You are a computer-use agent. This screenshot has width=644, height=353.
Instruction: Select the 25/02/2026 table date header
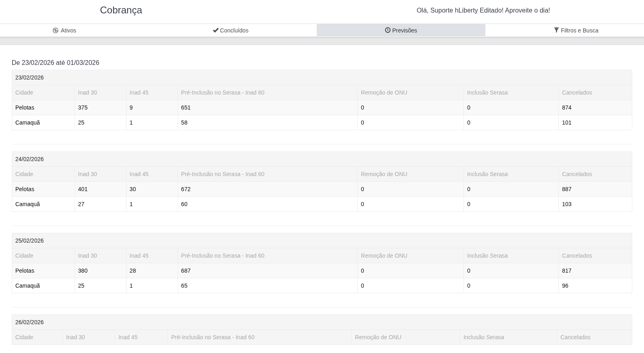[x=30, y=241]
